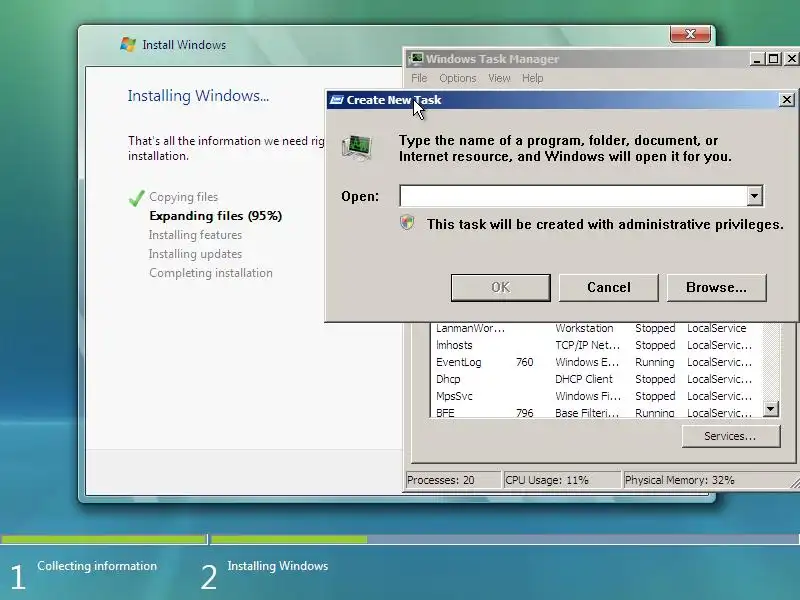Click Stopped status of Dhcp row
The width and height of the screenshot is (800, 600).
pyautogui.click(x=655, y=379)
